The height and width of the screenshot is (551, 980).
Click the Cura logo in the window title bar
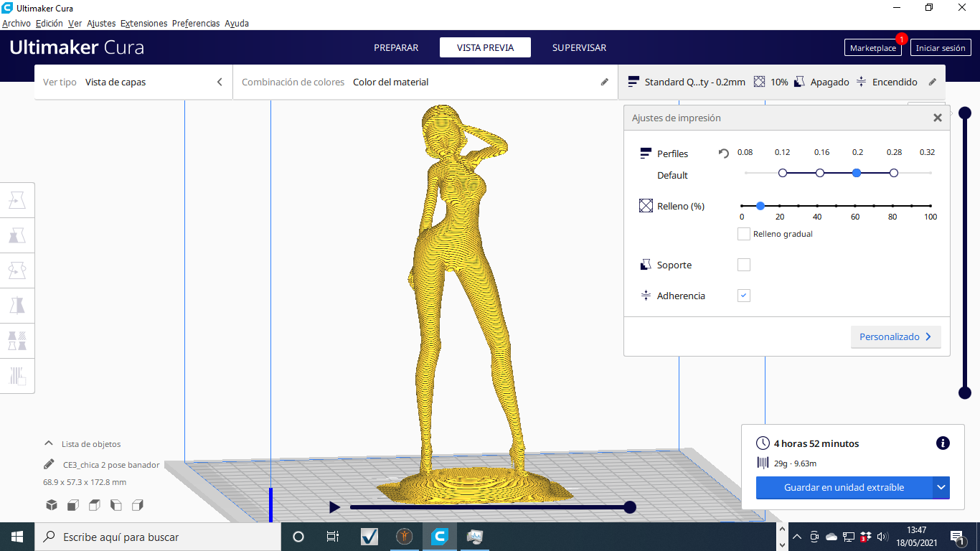tap(7, 8)
